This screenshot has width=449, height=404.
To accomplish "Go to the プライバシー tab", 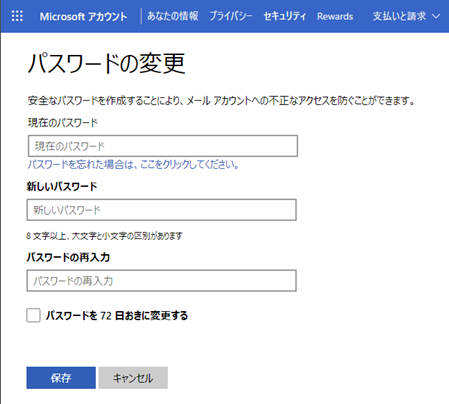I will [231, 16].
